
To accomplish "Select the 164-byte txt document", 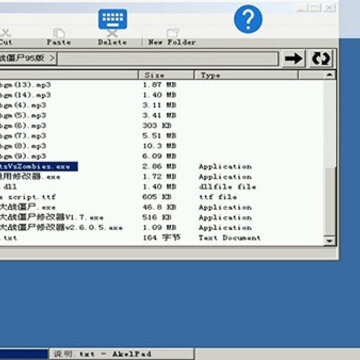I will (x=9, y=238).
